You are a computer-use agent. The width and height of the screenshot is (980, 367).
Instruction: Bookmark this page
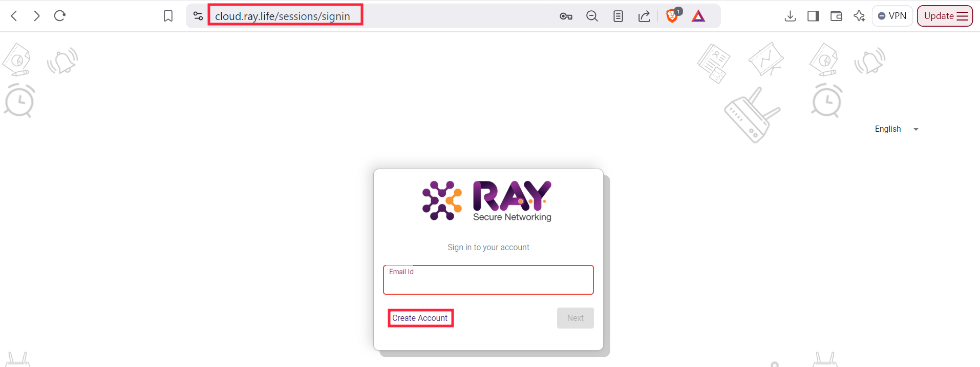click(x=168, y=16)
